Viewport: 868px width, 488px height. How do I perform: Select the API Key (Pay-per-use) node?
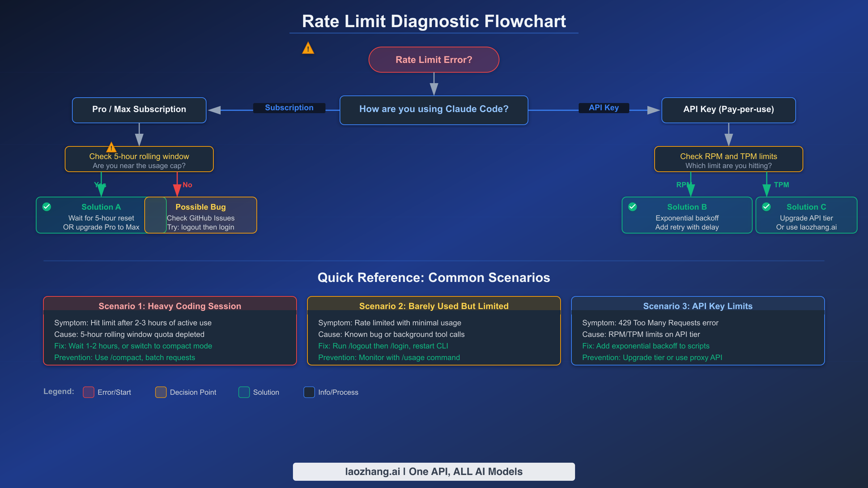pos(728,110)
